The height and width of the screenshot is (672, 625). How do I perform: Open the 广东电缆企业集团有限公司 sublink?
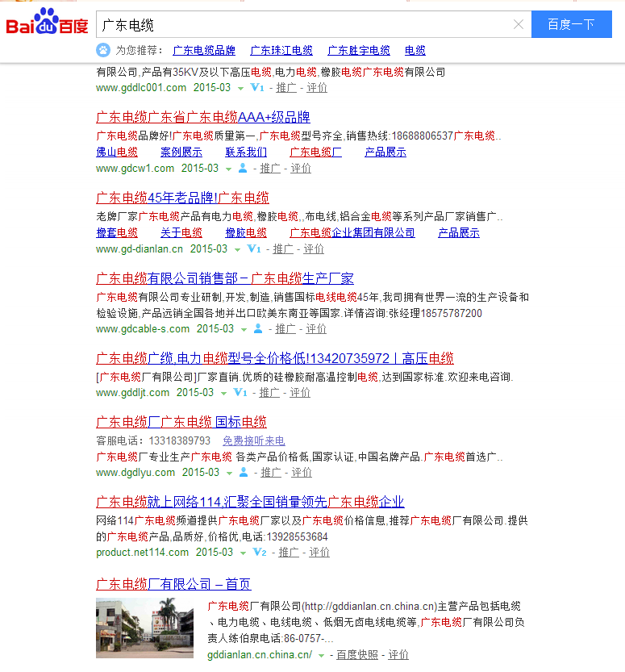click(x=352, y=232)
